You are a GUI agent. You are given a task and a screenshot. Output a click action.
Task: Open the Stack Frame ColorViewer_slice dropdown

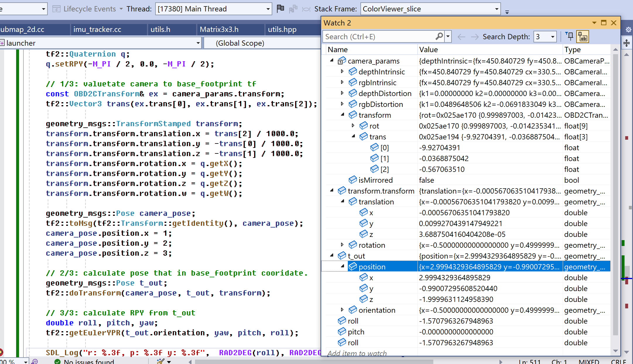[x=497, y=9]
